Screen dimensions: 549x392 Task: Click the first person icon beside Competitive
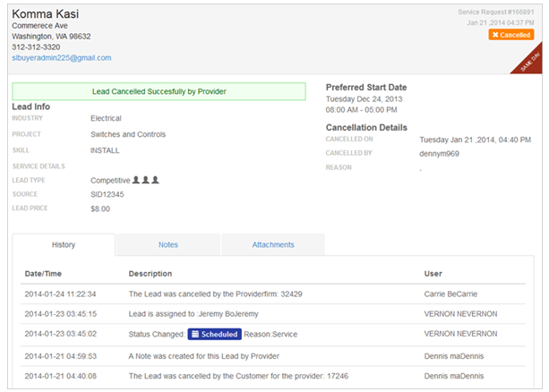click(136, 180)
